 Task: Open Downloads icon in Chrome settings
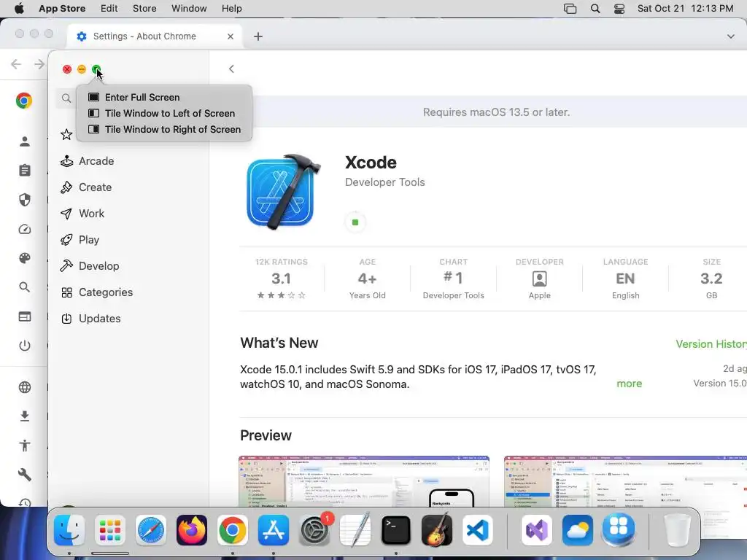pyautogui.click(x=25, y=416)
